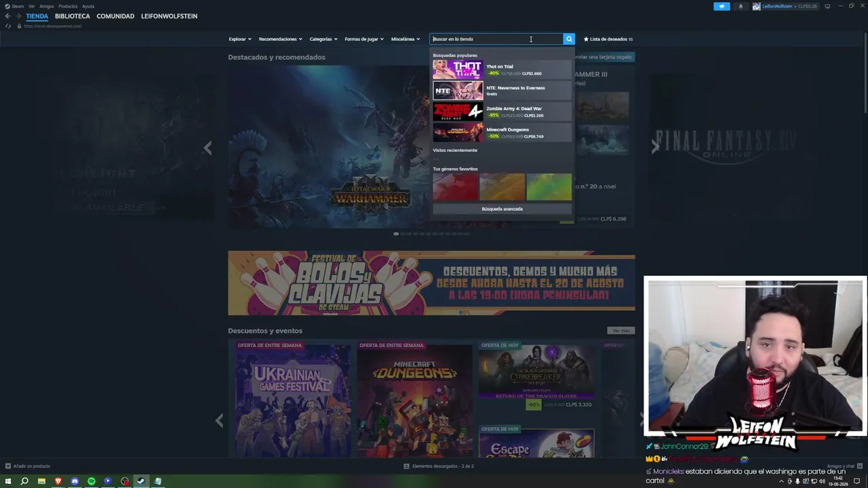Select NTE: Neverness to Everness suggestion
The image size is (868, 488).
pos(502,91)
